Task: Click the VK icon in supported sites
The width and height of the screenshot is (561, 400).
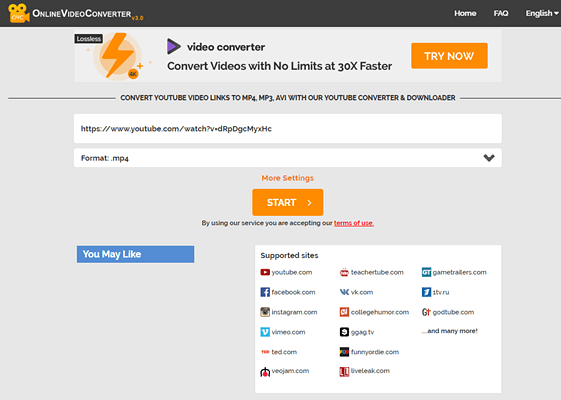Action: point(344,292)
